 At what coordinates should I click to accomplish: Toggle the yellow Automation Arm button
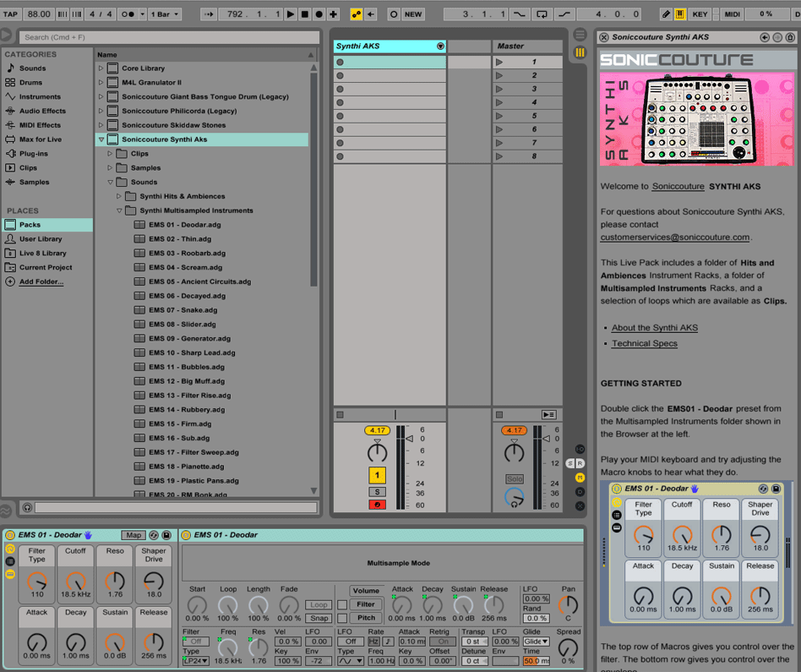click(x=356, y=14)
